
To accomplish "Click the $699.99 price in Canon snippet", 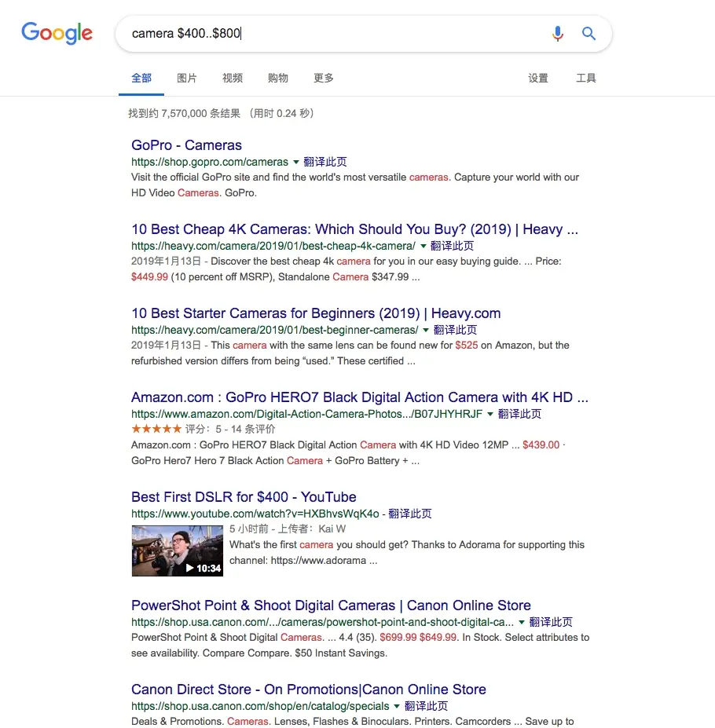I will pos(398,638).
